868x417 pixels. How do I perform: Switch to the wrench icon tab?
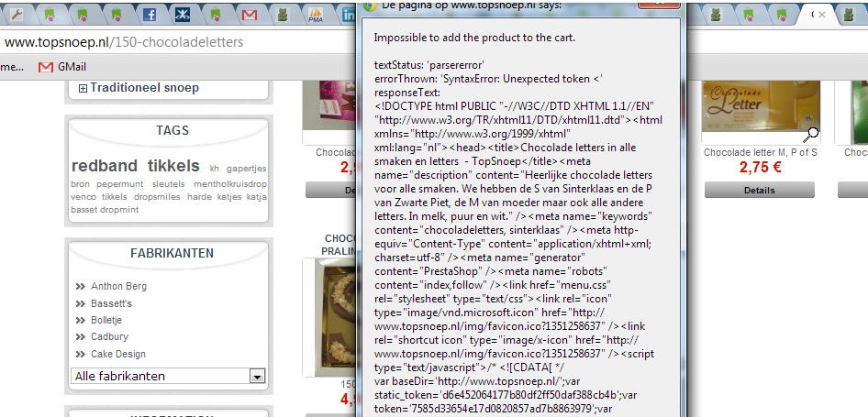16,15
